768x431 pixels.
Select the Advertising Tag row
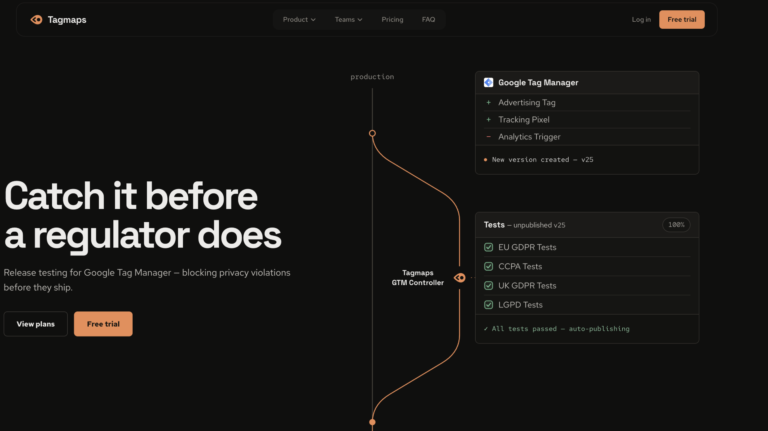(x=587, y=102)
